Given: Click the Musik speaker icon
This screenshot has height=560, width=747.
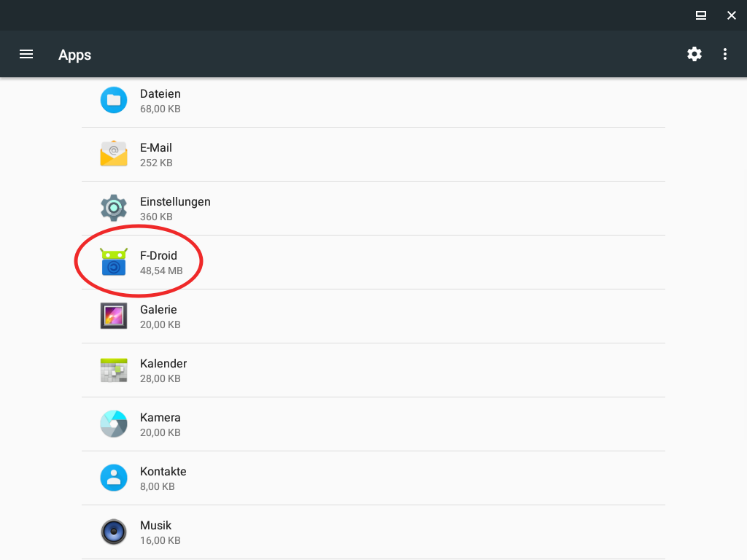Looking at the screenshot, I should point(114,532).
